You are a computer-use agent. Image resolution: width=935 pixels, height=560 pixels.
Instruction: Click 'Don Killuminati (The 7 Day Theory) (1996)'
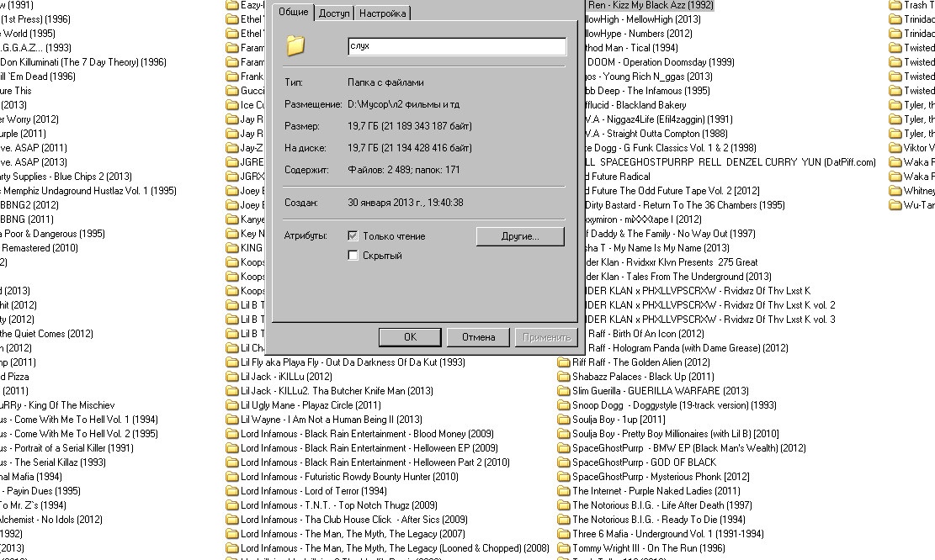83,62
